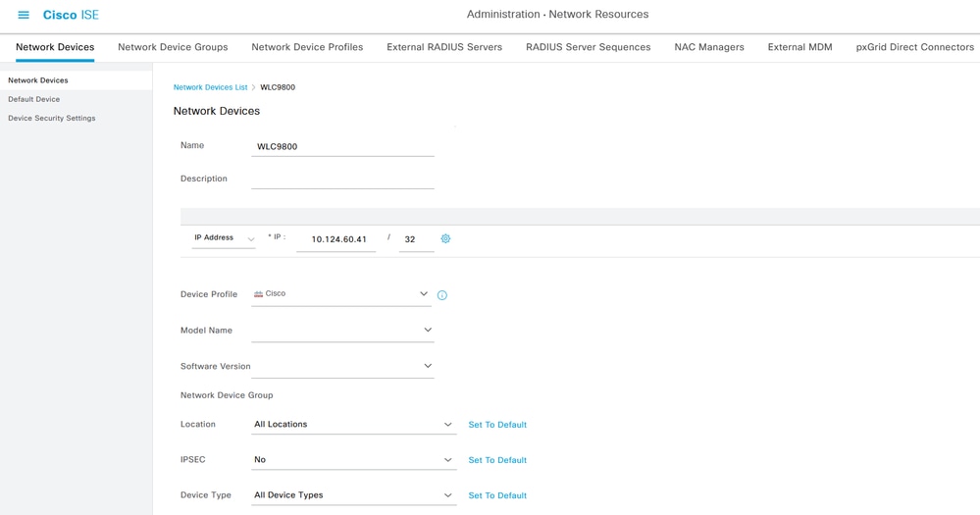The image size is (980, 515).
Task: Open Network Device Profiles tab
Action: point(307,47)
